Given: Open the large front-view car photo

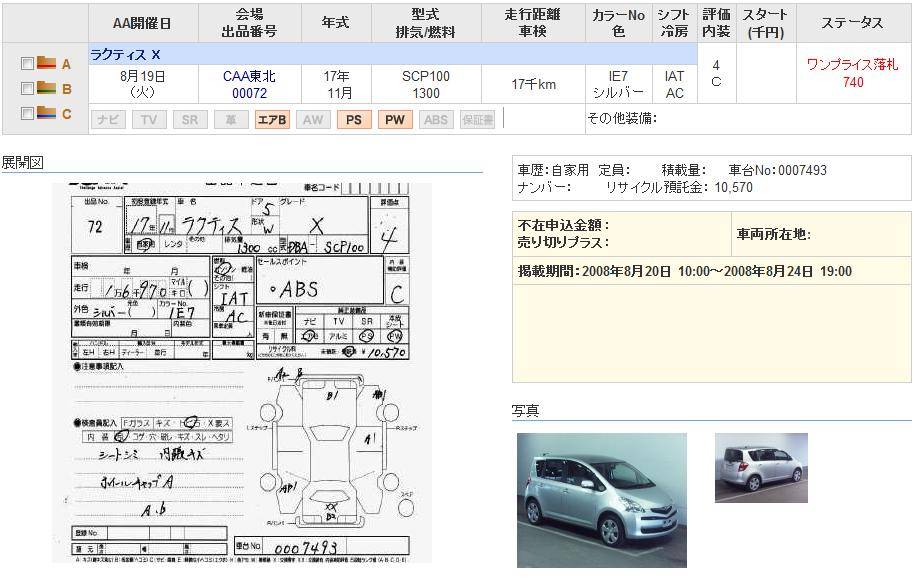Looking at the screenshot, I should pos(602,500).
